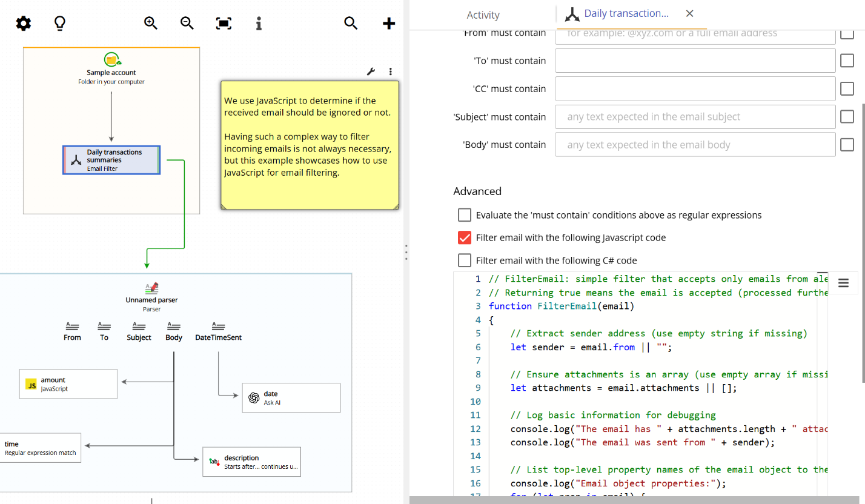Open the code editor hamburger menu
The image size is (865, 504).
(x=843, y=283)
